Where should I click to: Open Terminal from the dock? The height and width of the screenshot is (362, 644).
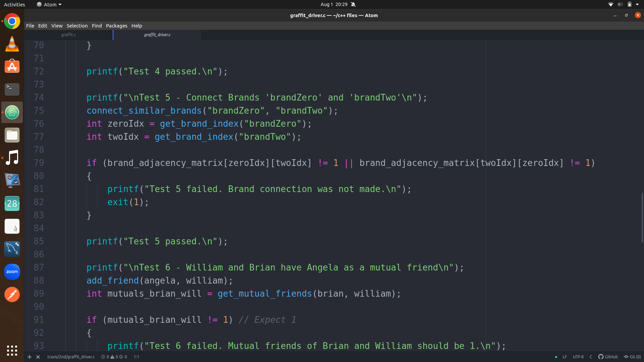tap(12, 89)
